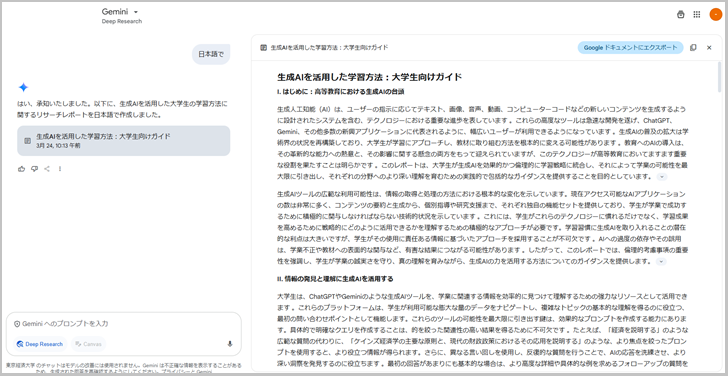Screen dimensions: 728x376
Task: Open the Gemini model selector dropdown
Action: coord(120,12)
